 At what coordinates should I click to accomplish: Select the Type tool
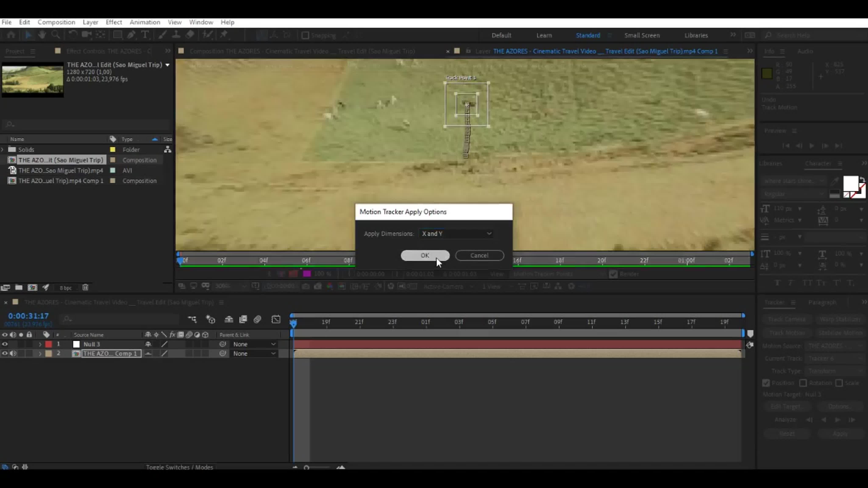145,35
